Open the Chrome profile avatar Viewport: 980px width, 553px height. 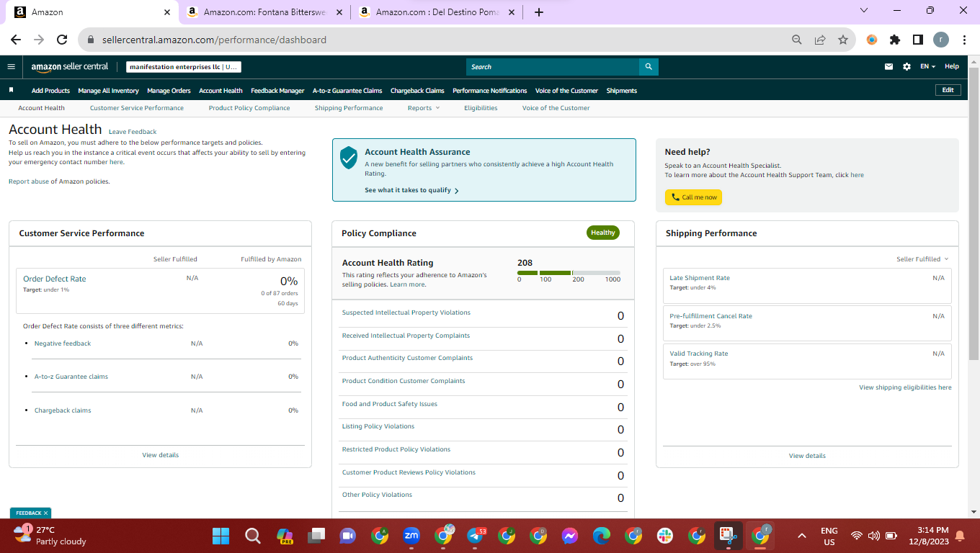[x=941, y=40]
